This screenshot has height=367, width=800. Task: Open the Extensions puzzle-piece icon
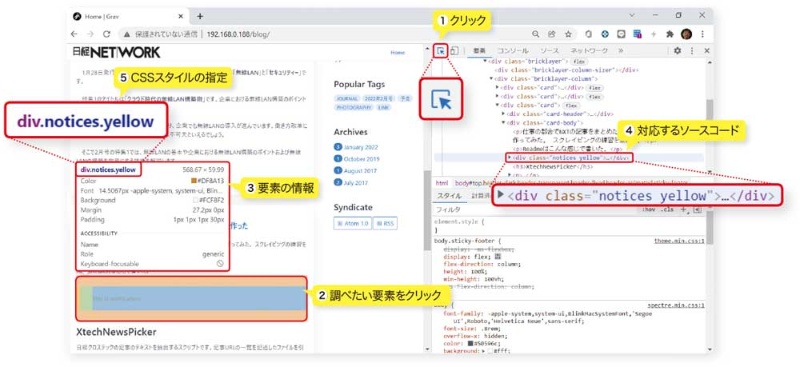point(670,34)
